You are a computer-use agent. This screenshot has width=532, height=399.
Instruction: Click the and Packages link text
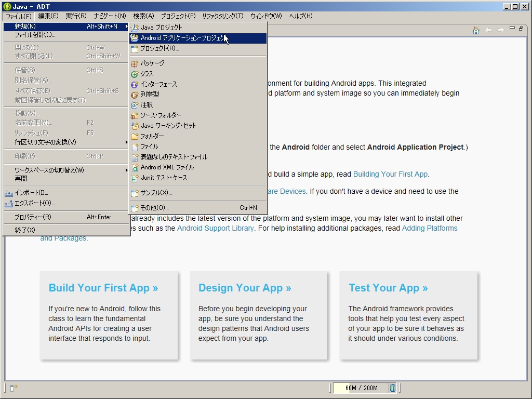click(64, 238)
